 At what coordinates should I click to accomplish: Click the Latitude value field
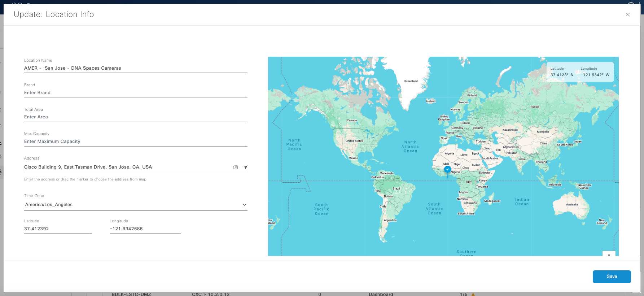(x=58, y=229)
